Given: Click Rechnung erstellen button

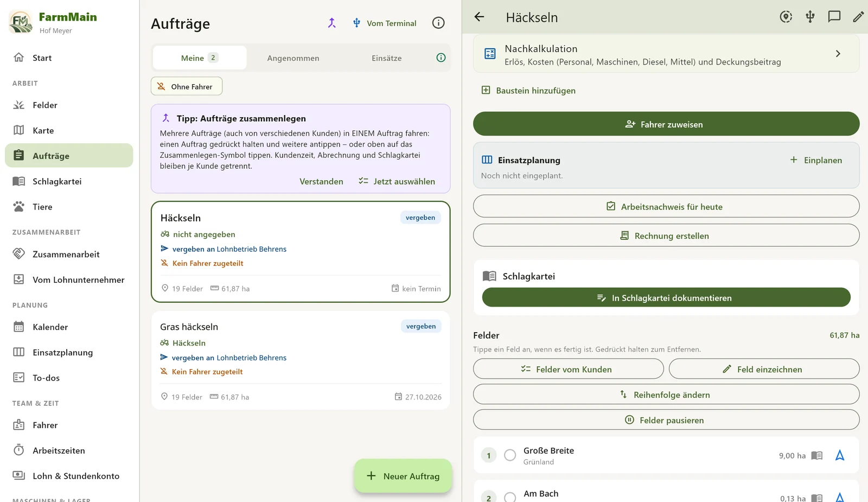Looking at the screenshot, I should pos(666,236).
